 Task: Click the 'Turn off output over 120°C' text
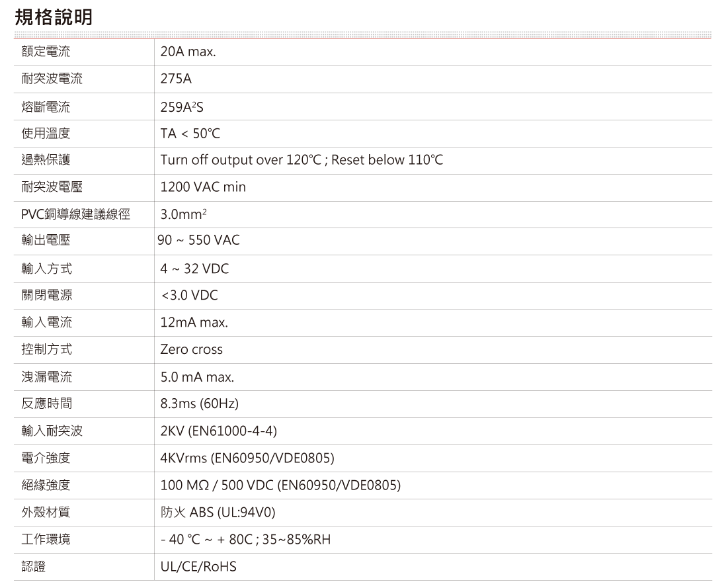pyautogui.click(x=239, y=161)
